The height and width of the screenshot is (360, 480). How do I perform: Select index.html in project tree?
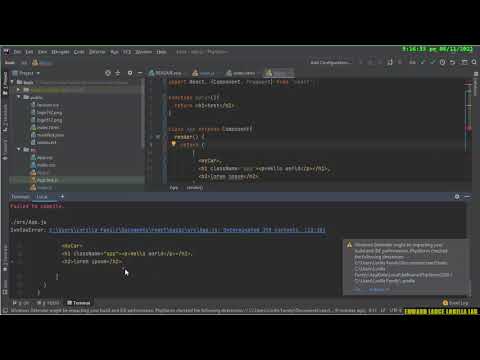click(45, 127)
